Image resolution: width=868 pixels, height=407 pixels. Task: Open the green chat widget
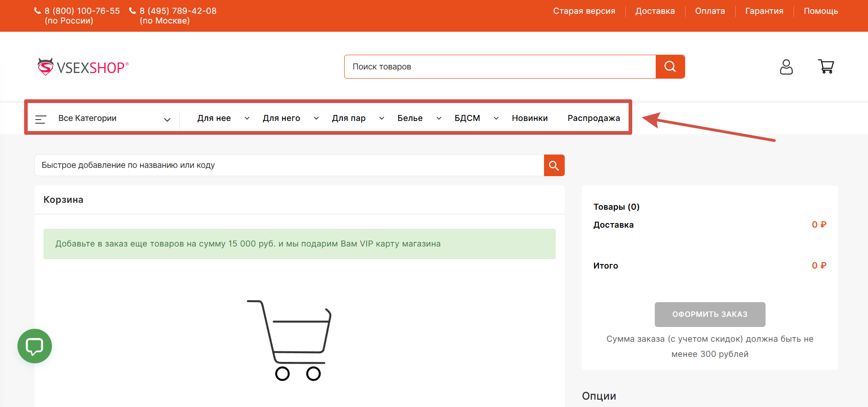34,346
